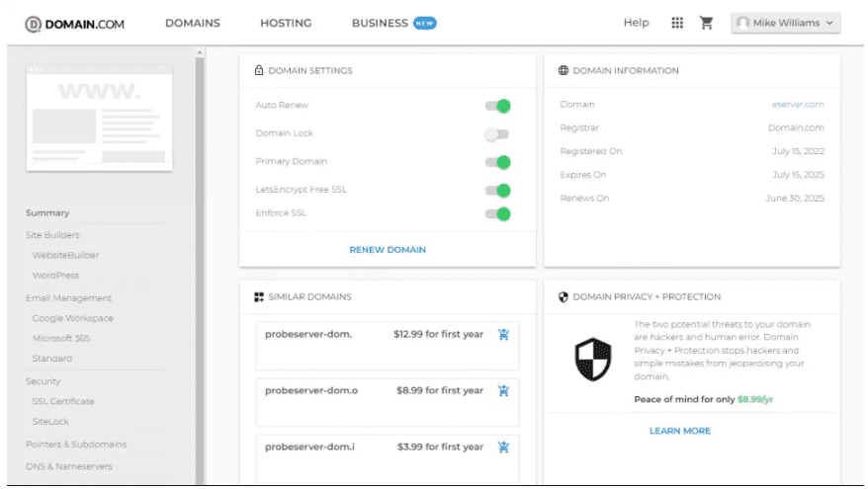Open Standard email sidebar item

pyautogui.click(x=52, y=359)
